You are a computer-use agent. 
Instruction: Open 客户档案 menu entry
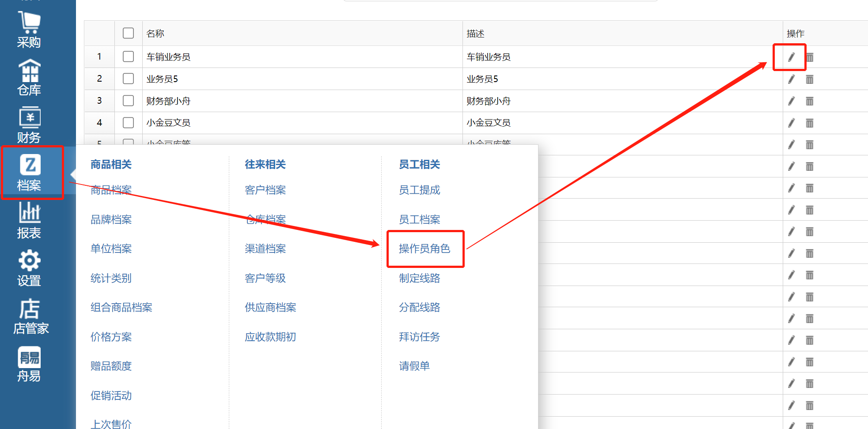tap(265, 190)
